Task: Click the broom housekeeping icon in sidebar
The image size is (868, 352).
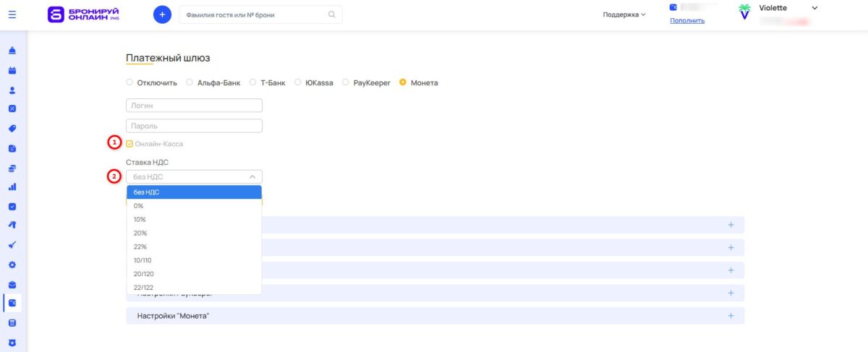Action: tap(12, 245)
